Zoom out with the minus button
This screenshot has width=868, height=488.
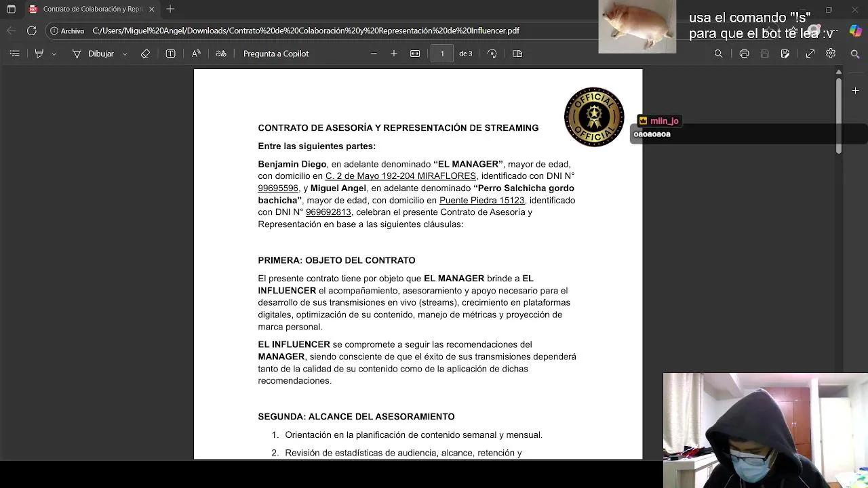coord(374,54)
